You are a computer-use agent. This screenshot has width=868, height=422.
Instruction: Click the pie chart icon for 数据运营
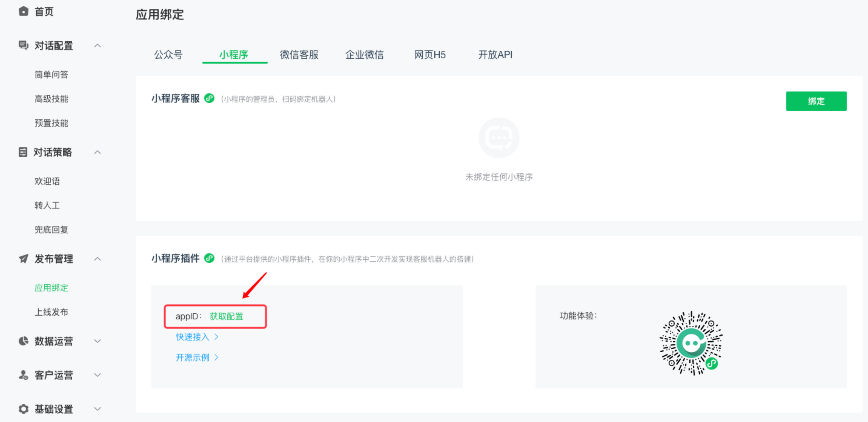23,341
